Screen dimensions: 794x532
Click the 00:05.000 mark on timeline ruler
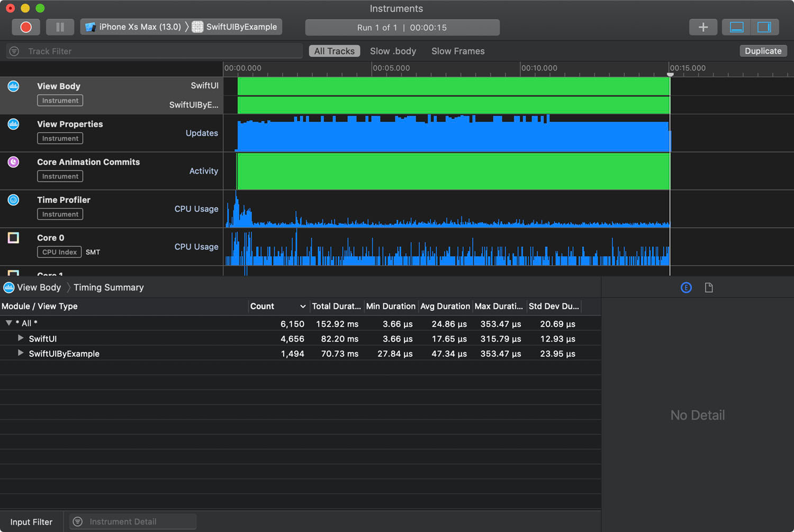(x=391, y=68)
